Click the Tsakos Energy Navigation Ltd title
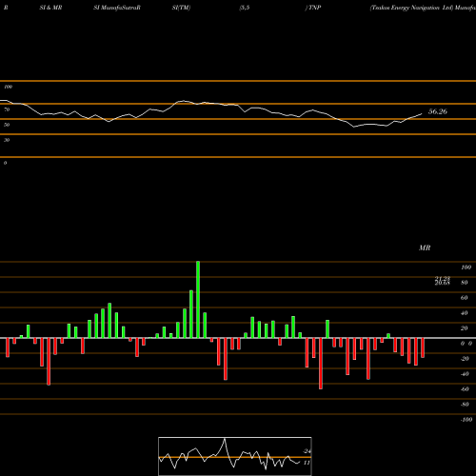The image size is (476, 476). pos(411,8)
